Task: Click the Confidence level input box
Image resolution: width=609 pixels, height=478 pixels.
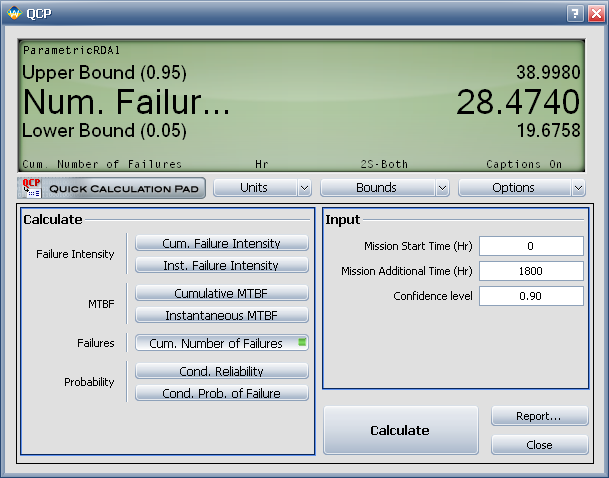Action: [x=530, y=296]
